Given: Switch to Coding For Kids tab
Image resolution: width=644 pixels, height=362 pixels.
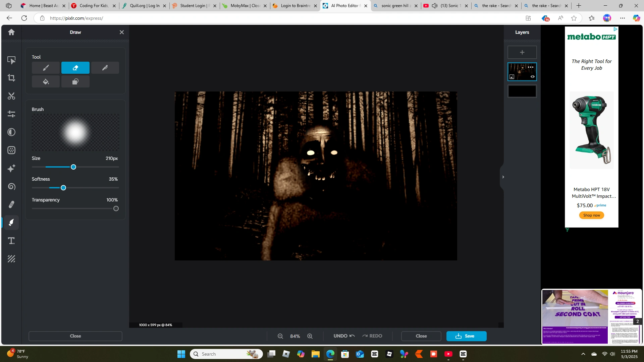Looking at the screenshot, I should [94, 6].
